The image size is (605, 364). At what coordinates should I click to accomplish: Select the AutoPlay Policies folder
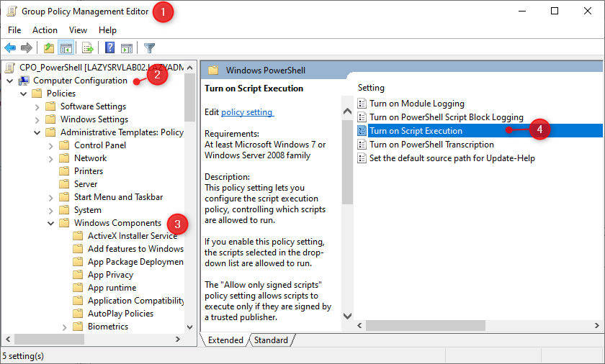[120, 314]
